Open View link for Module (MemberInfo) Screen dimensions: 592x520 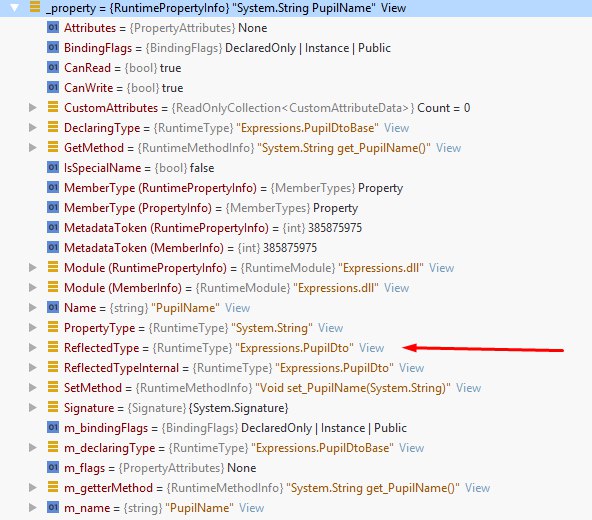point(396,288)
